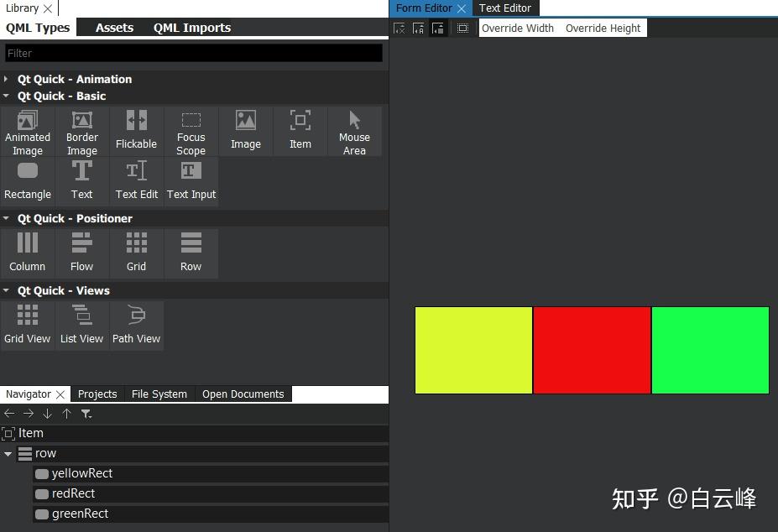Collapse the row item in Navigator

[x=8, y=453]
